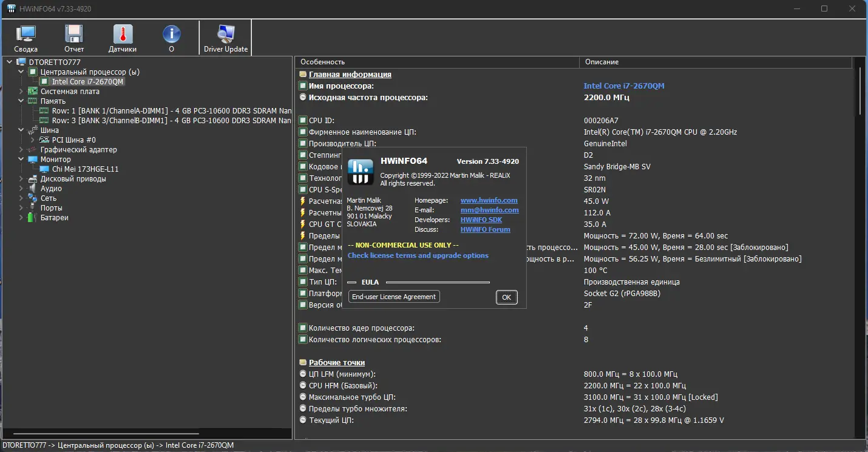This screenshot has width=868, height=452.
Task: Click the memory icon beside Память
Action: [32, 101]
